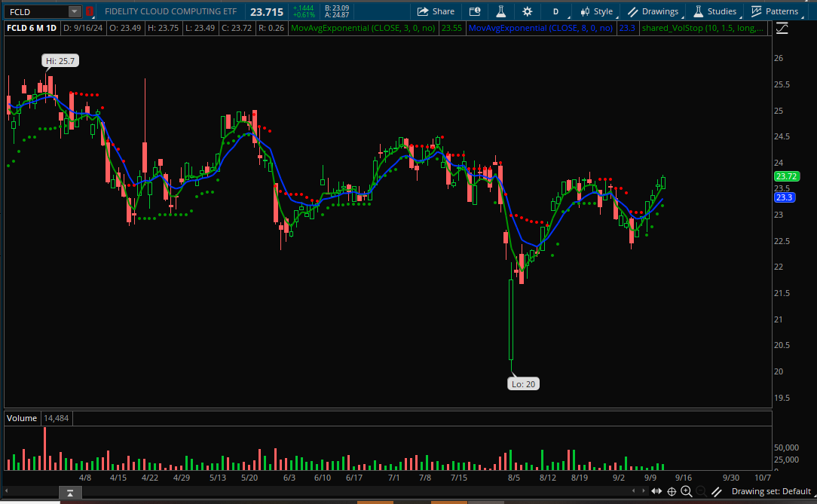Click the beaker quick-study icon in top toolbar
The height and width of the screenshot is (504, 817).
click(500, 11)
